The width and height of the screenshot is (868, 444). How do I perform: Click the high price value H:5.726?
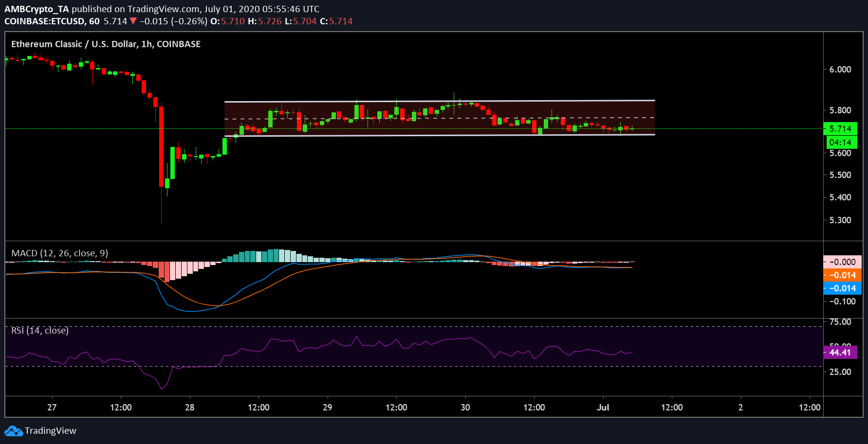[x=265, y=21]
